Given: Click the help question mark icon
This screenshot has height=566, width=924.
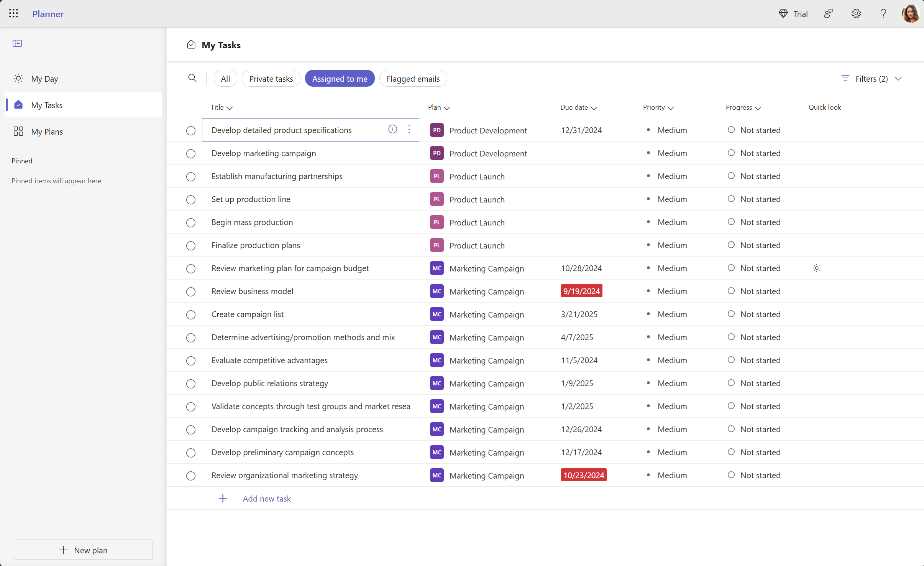Looking at the screenshot, I should coord(883,13).
